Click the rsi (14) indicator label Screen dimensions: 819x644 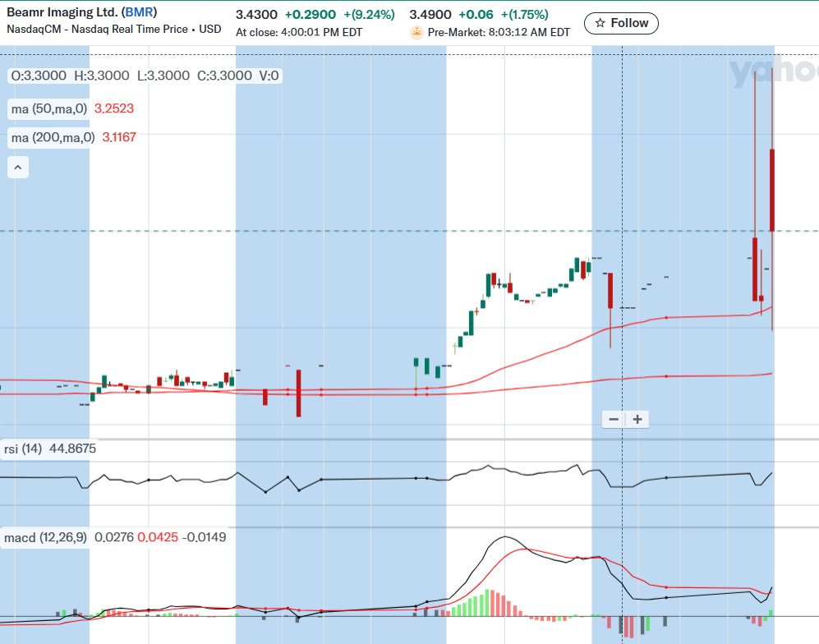point(23,448)
